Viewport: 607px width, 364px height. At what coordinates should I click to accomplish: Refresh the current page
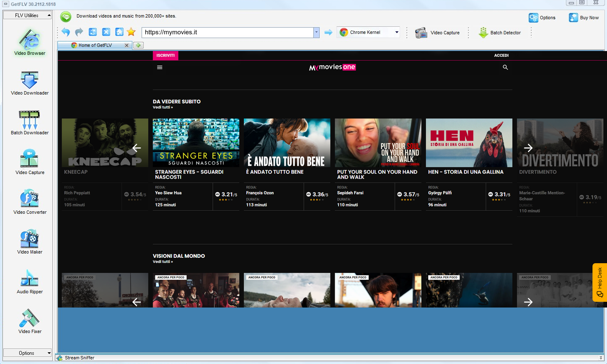pyautogui.click(x=93, y=32)
